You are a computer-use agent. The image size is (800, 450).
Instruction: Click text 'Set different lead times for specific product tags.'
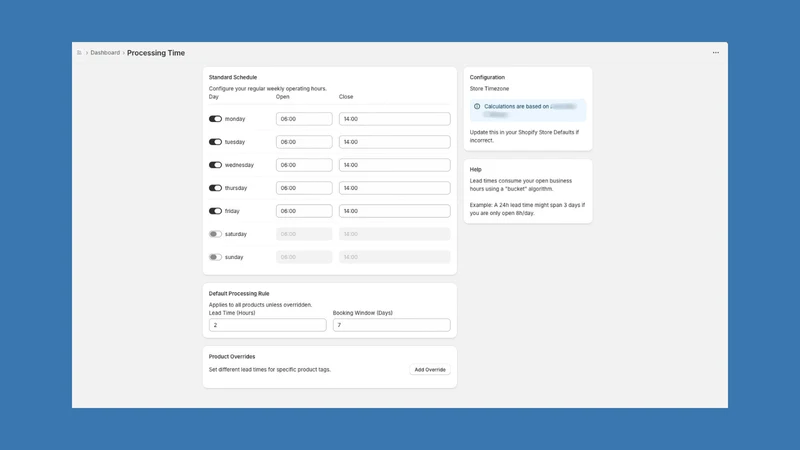[269, 369]
